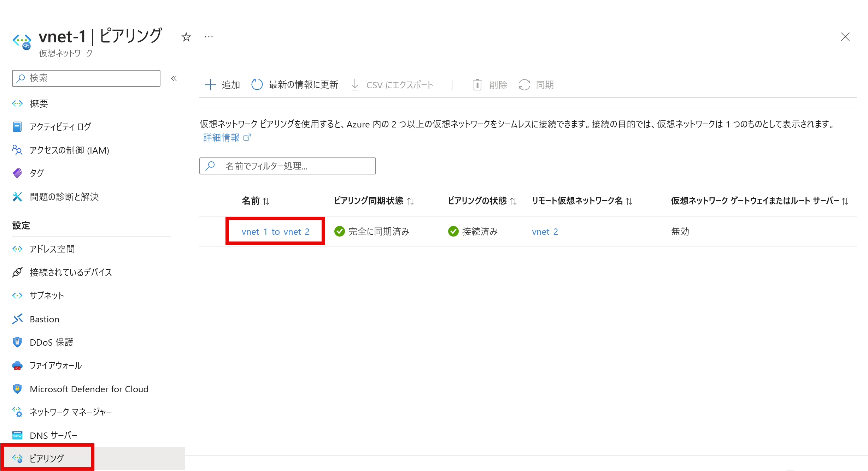Screen dimensions: 868x471
Task: Click the firewall cloud icon
Action: point(17,365)
